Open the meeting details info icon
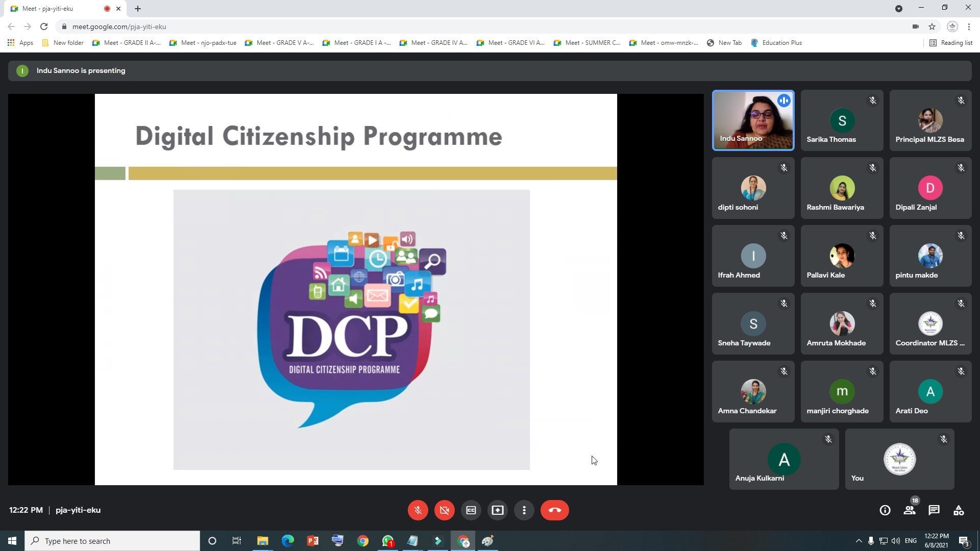This screenshot has width=980, height=551. 885,510
